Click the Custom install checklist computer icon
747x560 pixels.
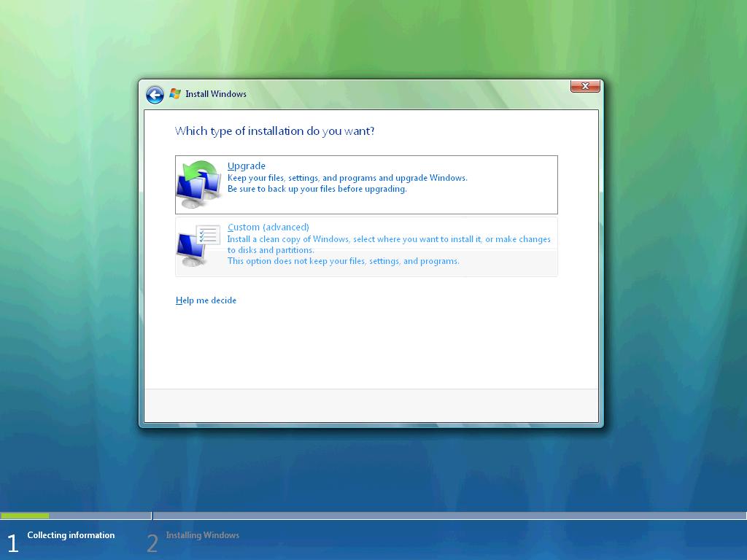[x=198, y=245]
